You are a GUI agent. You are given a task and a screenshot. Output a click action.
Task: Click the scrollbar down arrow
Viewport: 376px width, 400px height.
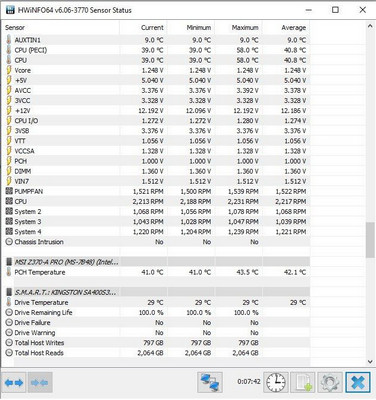370,361
